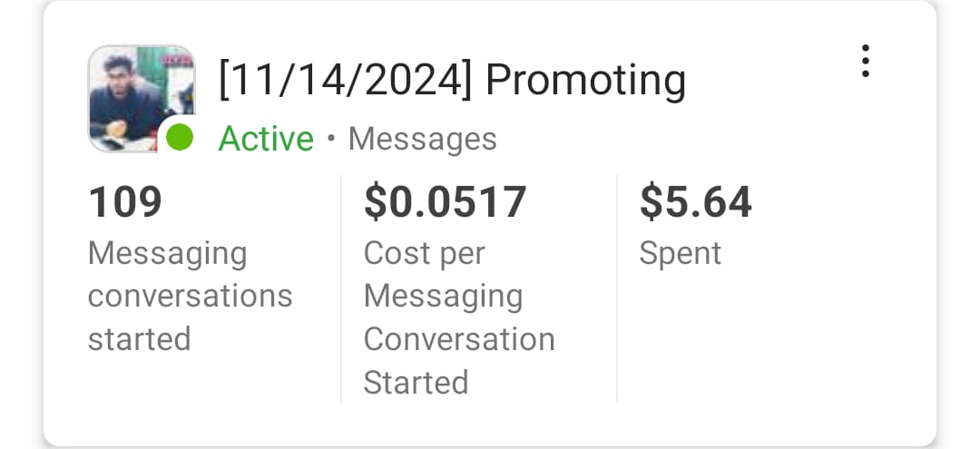
Task: Click the word Promoting in the title
Action: point(585,81)
